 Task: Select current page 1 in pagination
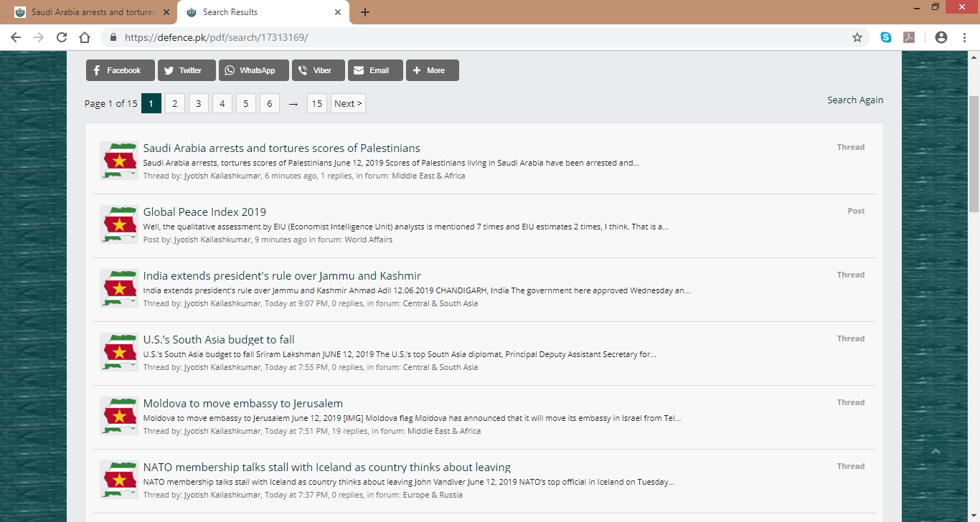[x=151, y=103]
